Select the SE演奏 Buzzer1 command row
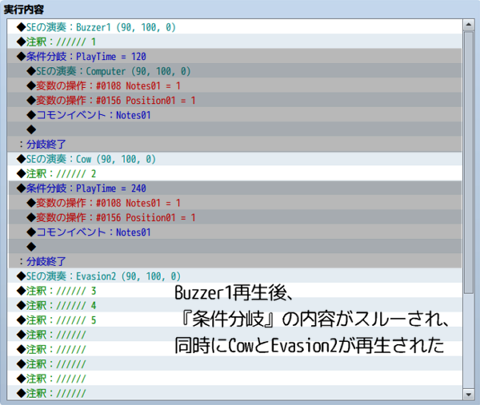This screenshot has height=405, width=480. (235, 27)
